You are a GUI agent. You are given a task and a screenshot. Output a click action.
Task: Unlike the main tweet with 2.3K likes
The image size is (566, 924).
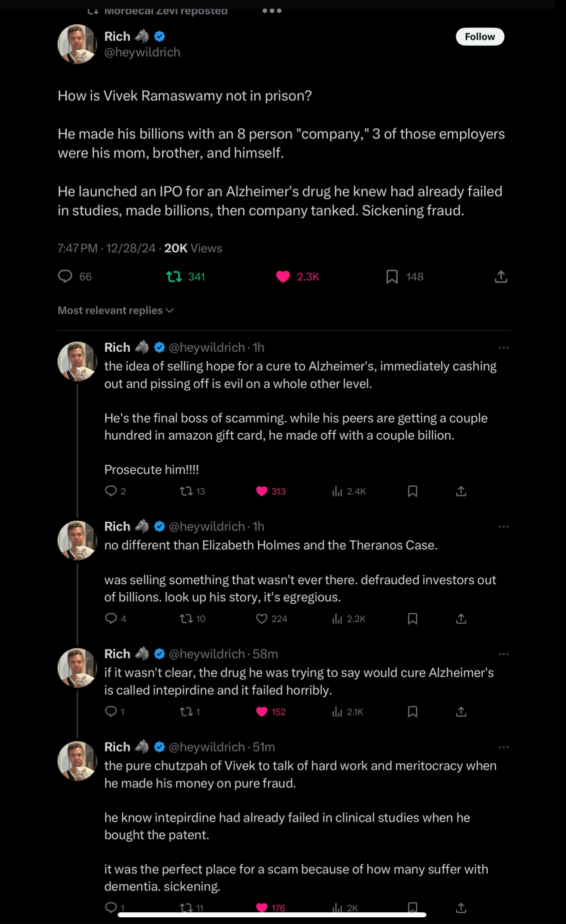[x=283, y=277]
